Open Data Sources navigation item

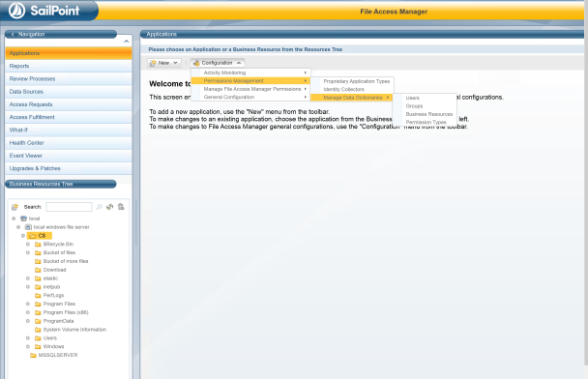click(69, 92)
